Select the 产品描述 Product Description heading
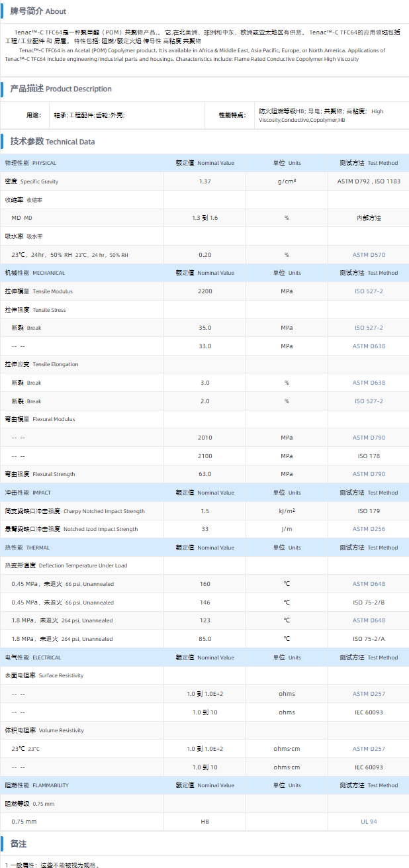 point(61,89)
